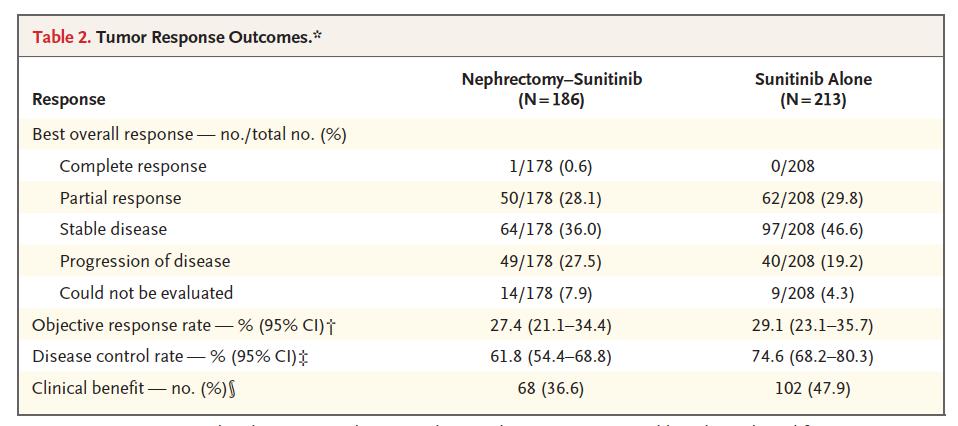Viewport: 958px width, 426px height.
Task: Click the "Objective response rate" row label
Action: [x=190, y=325]
